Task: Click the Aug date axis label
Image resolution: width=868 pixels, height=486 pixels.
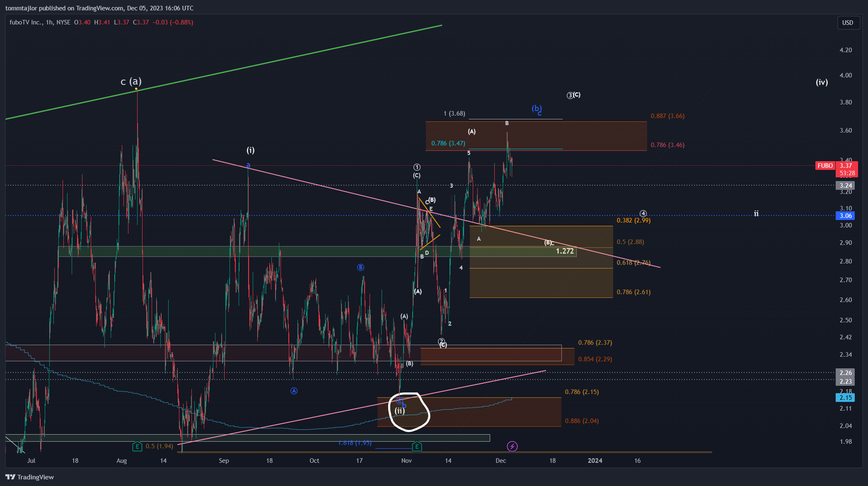Action: tap(122, 461)
